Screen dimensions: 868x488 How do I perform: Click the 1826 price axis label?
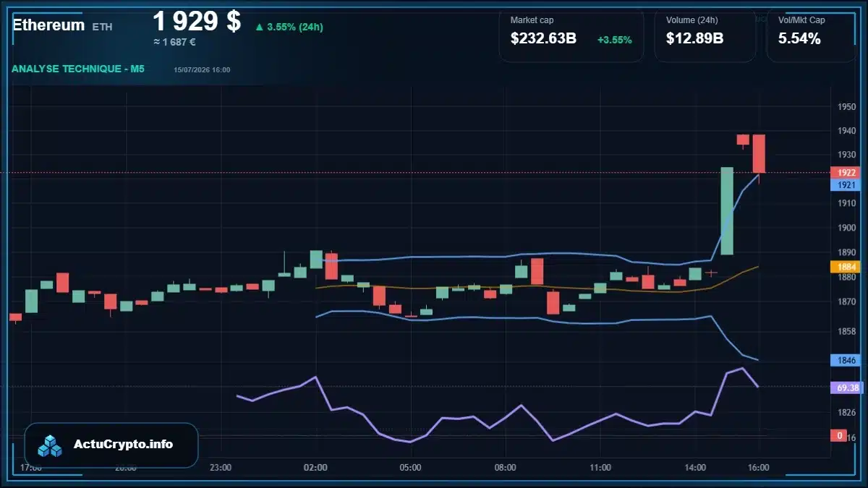tap(847, 412)
